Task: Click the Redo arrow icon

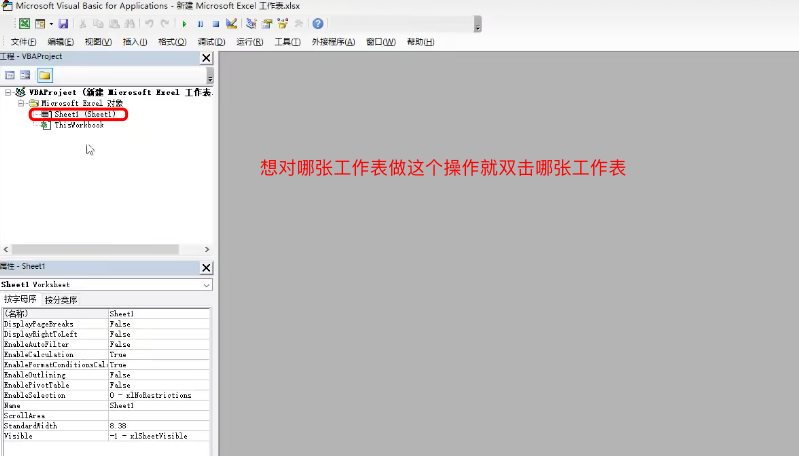Action: tap(165, 23)
